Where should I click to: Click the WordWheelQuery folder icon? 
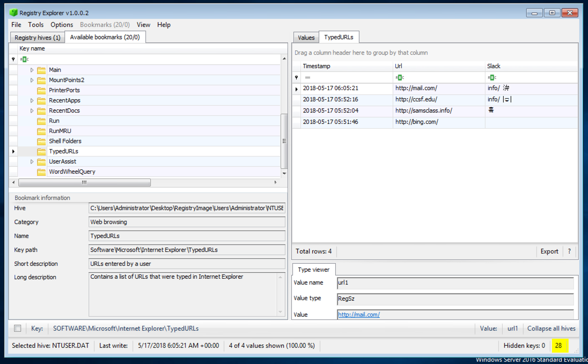pos(42,172)
